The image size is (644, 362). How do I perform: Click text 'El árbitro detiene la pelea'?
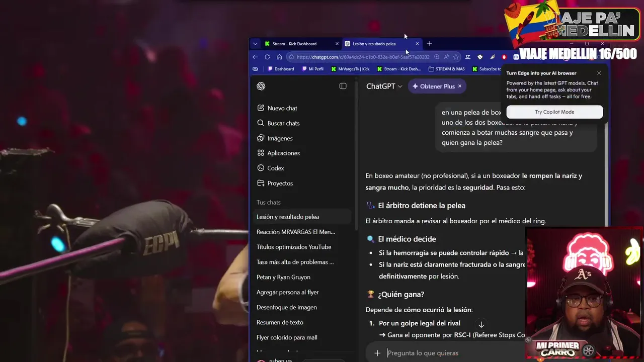[422, 206]
